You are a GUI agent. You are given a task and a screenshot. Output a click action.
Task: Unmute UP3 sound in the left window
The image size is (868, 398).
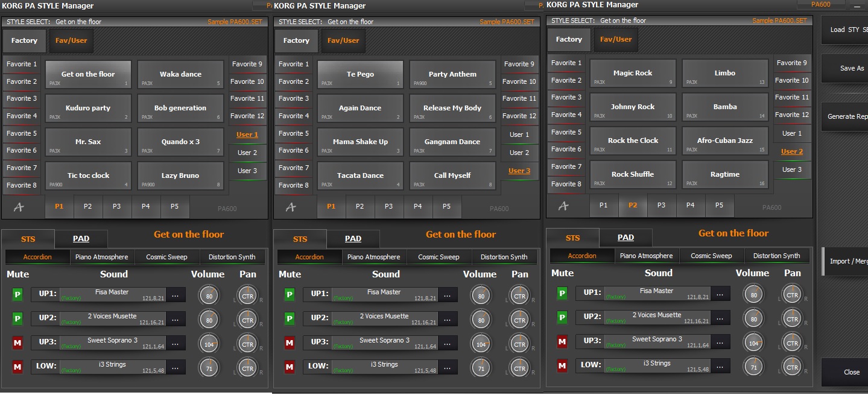pos(17,343)
